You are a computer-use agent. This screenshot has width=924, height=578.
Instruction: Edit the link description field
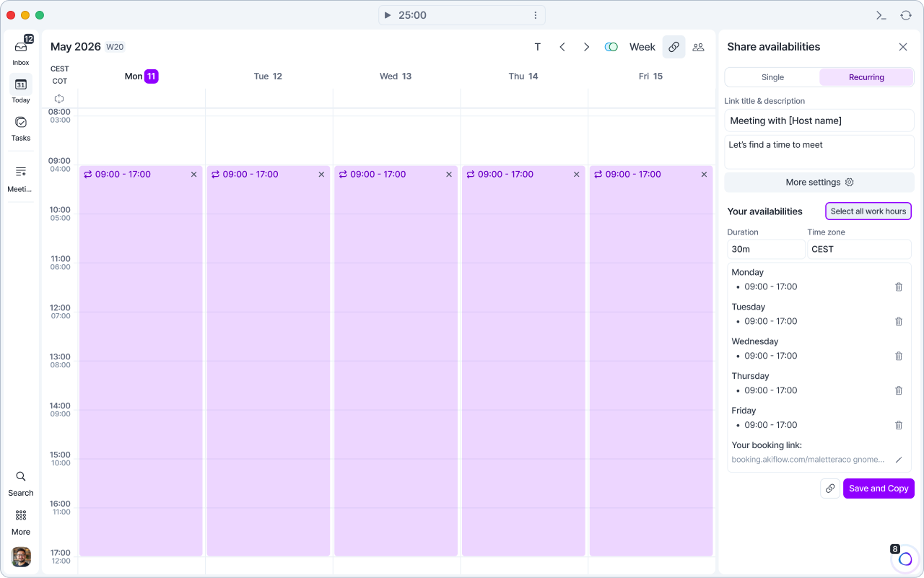(819, 152)
